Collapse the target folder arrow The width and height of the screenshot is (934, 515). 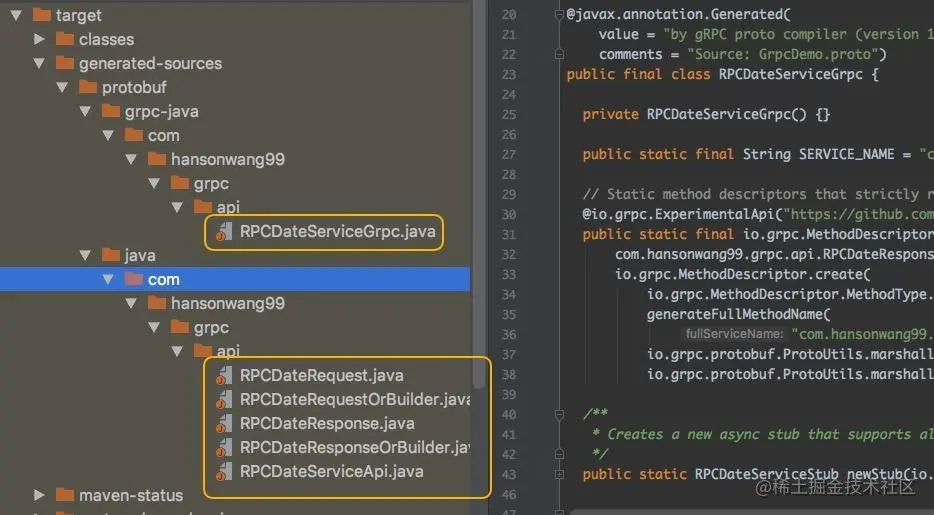(x=16, y=15)
